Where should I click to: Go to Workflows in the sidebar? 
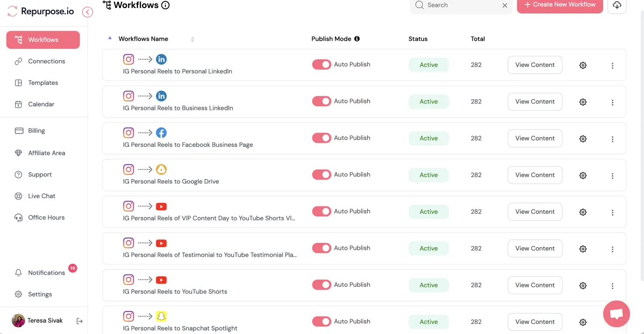pos(43,40)
